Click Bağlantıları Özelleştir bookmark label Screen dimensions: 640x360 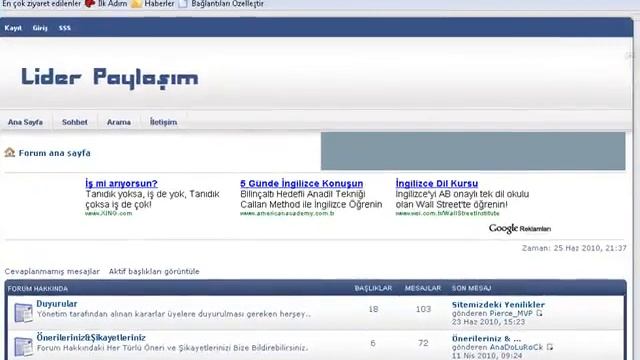pyautogui.click(x=227, y=4)
